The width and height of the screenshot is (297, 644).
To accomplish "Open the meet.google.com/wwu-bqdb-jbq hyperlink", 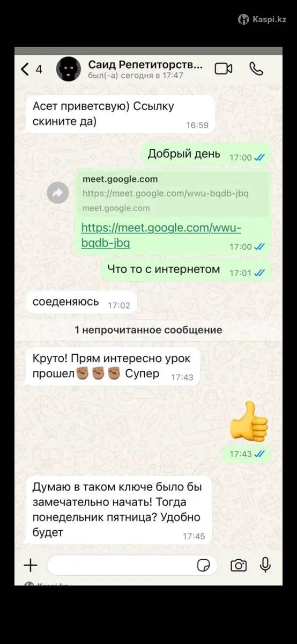I will click(x=161, y=235).
